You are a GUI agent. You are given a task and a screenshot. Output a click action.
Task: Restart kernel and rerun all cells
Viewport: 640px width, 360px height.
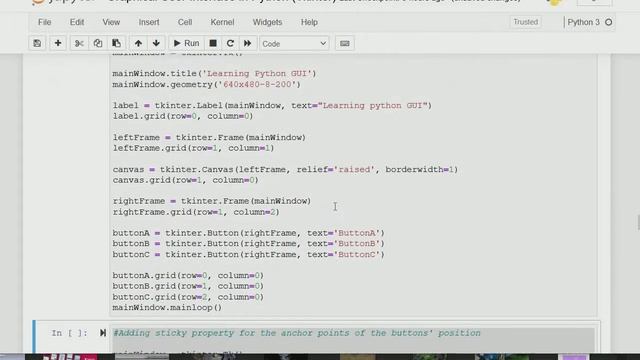(247, 43)
